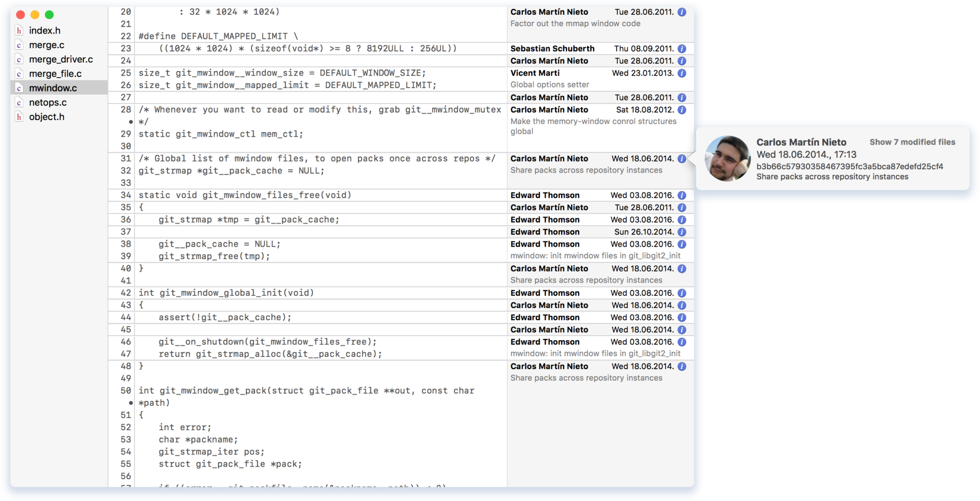Click info icon for line 48 commit
The image size is (980, 501).
click(682, 367)
